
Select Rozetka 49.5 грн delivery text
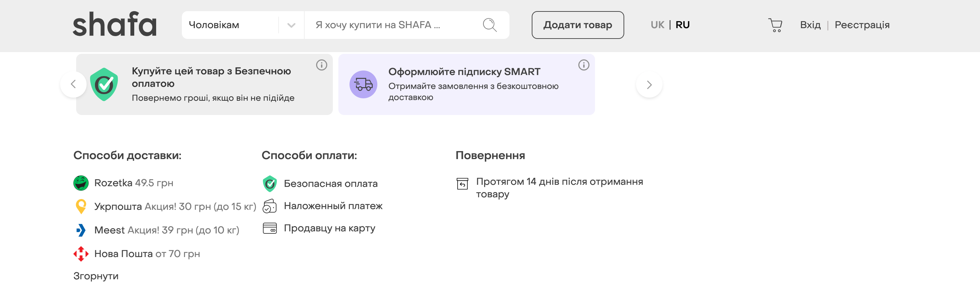click(134, 183)
